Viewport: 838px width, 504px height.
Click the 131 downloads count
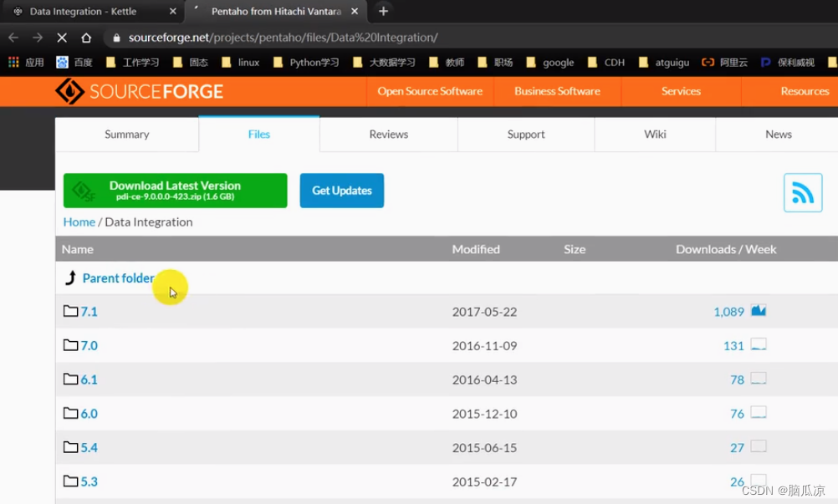(733, 346)
